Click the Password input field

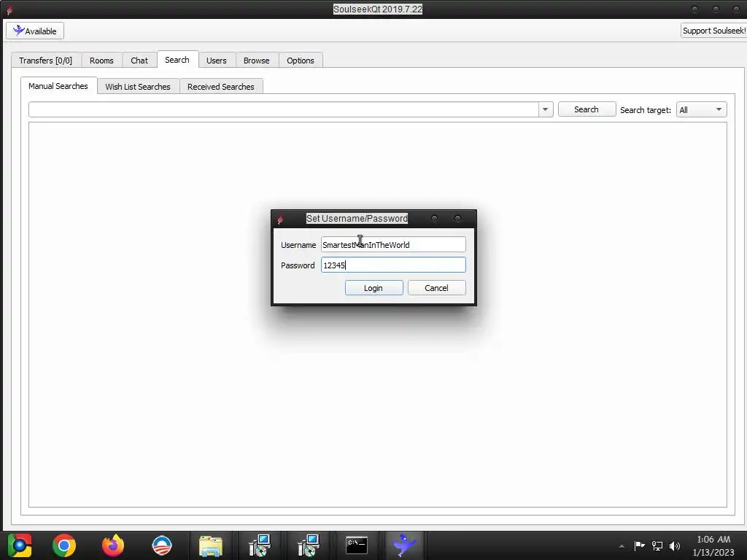[393, 265]
